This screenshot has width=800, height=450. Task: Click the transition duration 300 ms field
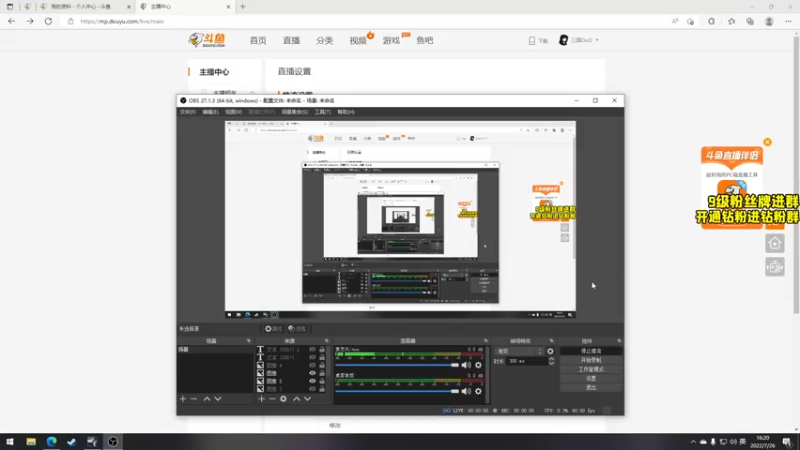tap(527, 361)
